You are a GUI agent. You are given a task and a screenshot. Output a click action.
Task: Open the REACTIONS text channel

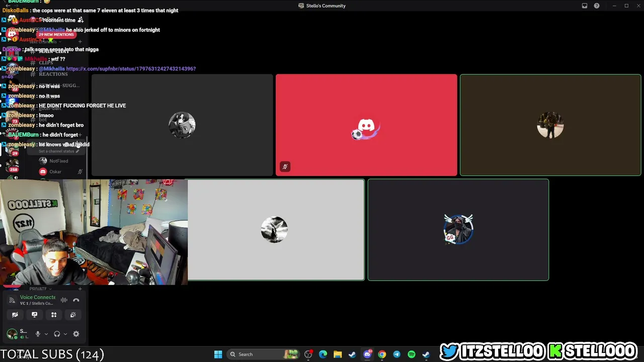tap(53, 74)
